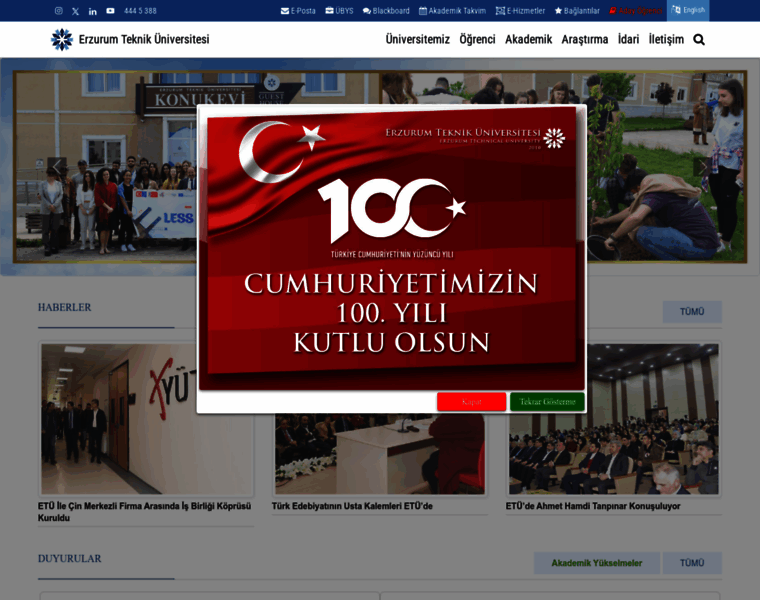Open the Üniversitemiz menu
Viewport: 760px width, 600px height.
[x=417, y=39]
